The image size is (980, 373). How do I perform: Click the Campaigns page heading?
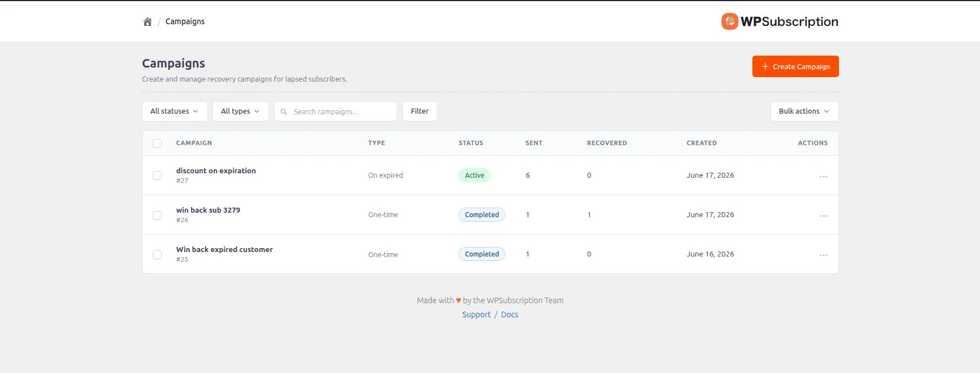[173, 64]
